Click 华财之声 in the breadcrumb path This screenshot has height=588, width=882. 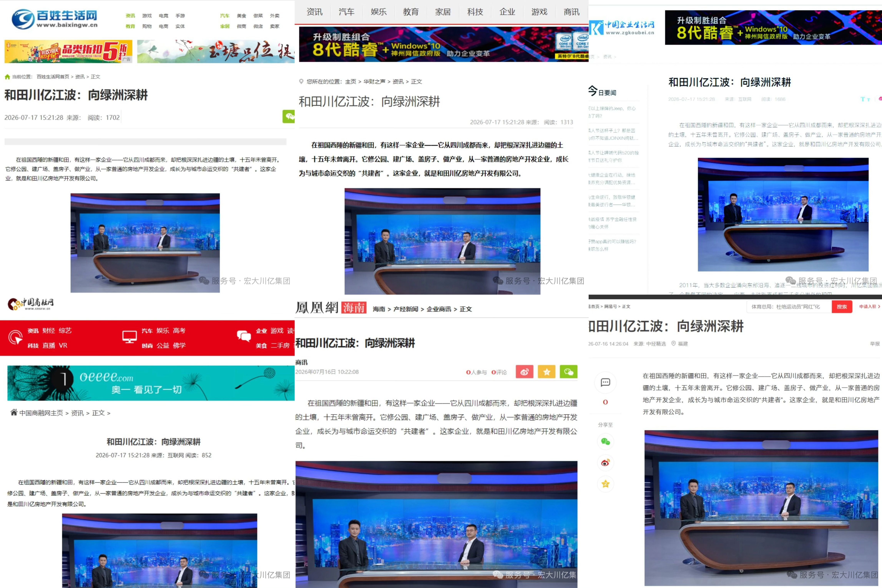[374, 81]
